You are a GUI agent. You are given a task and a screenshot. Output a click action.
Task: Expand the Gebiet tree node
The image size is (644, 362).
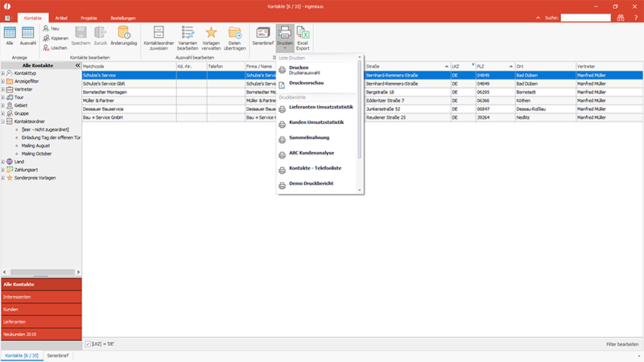click(3, 105)
